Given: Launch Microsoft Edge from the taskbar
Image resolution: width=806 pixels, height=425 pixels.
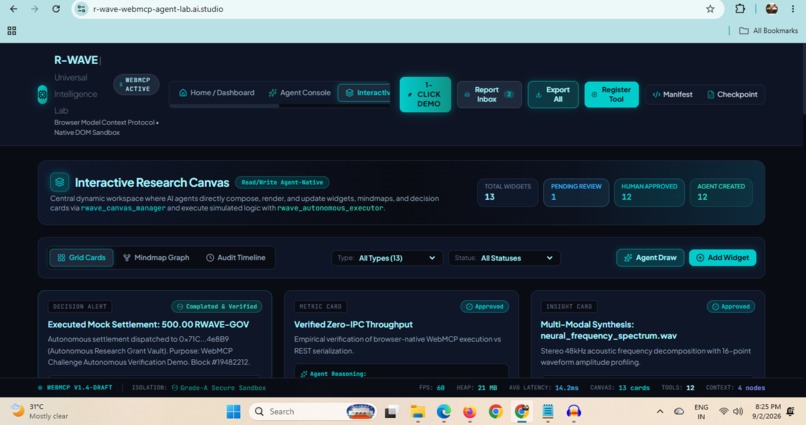Looking at the screenshot, I should [x=444, y=412].
